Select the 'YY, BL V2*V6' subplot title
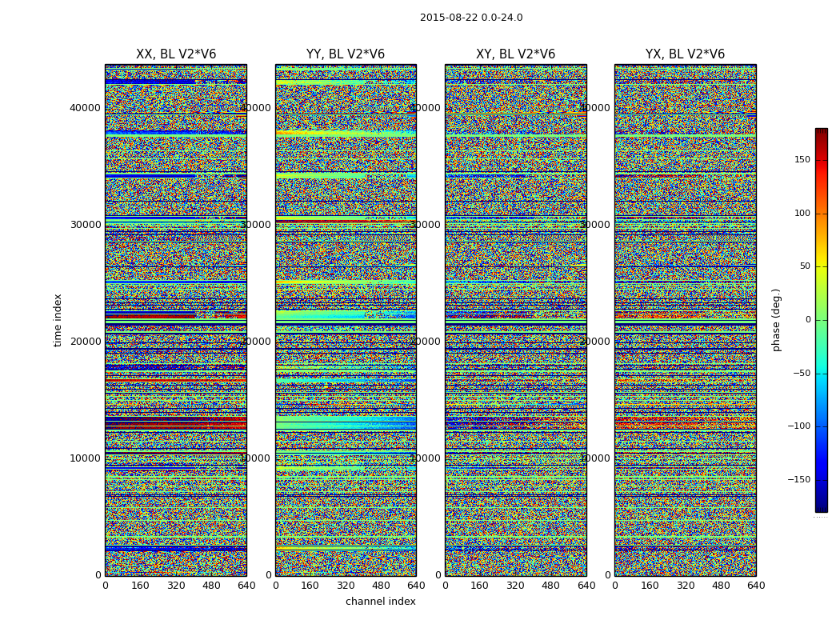840x640 pixels. [x=346, y=54]
